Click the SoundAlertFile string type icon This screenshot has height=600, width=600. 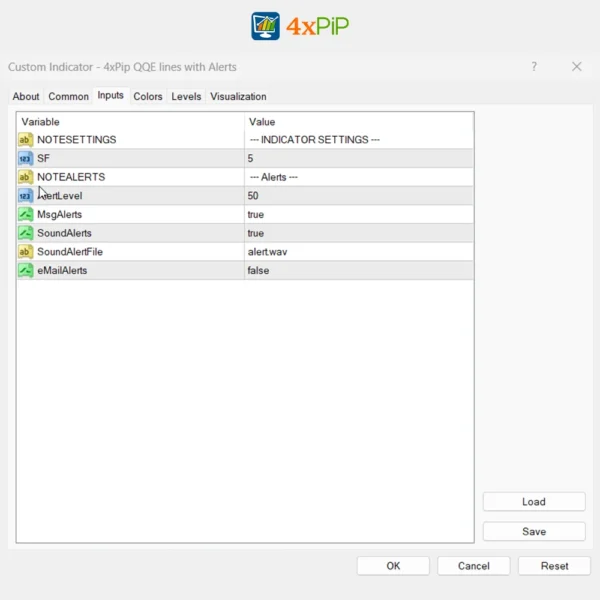tap(26, 252)
